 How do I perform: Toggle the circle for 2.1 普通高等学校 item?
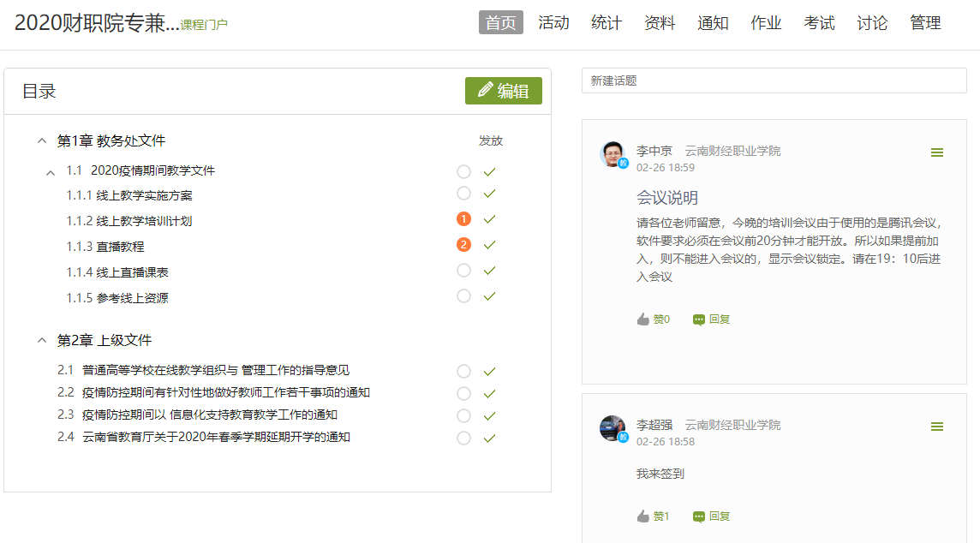point(463,372)
